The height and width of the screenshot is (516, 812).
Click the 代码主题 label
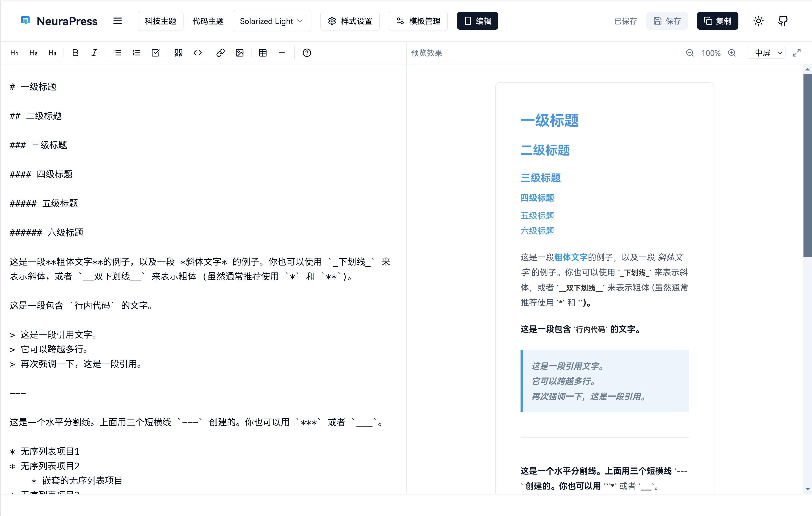[208, 21]
